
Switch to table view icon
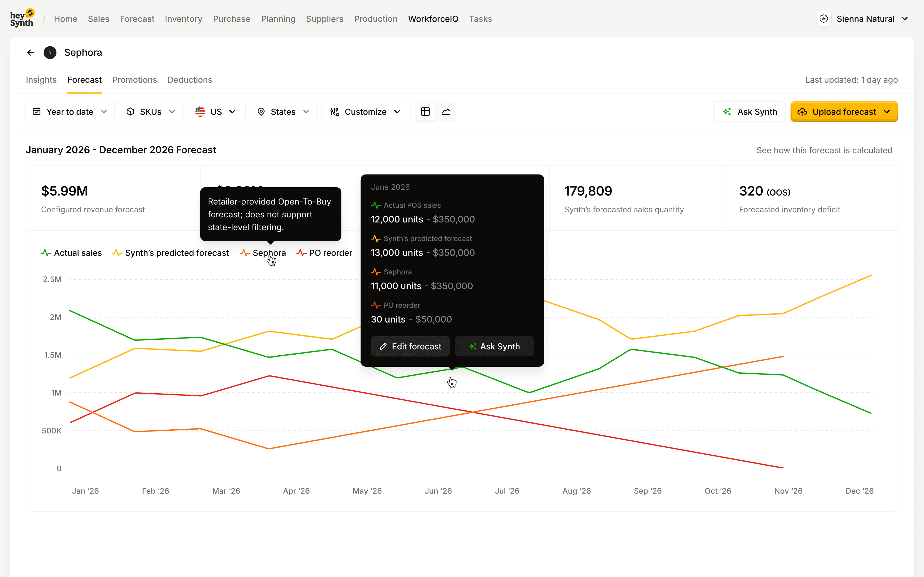(x=425, y=112)
